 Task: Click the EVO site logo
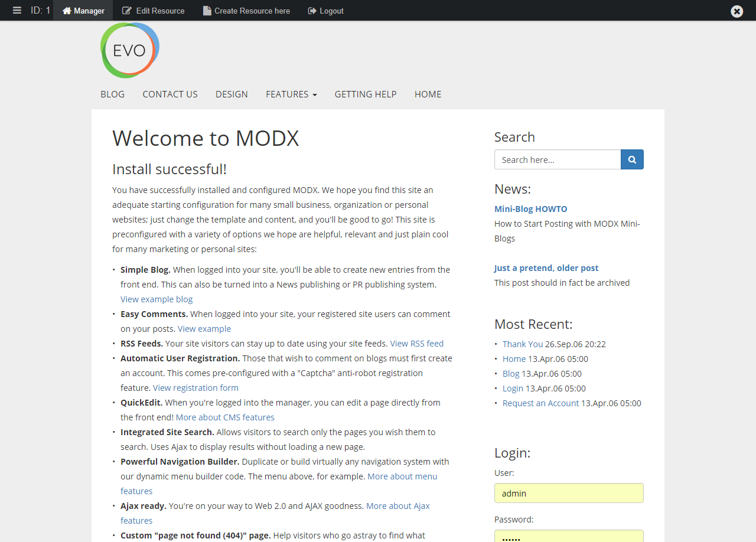129,50
